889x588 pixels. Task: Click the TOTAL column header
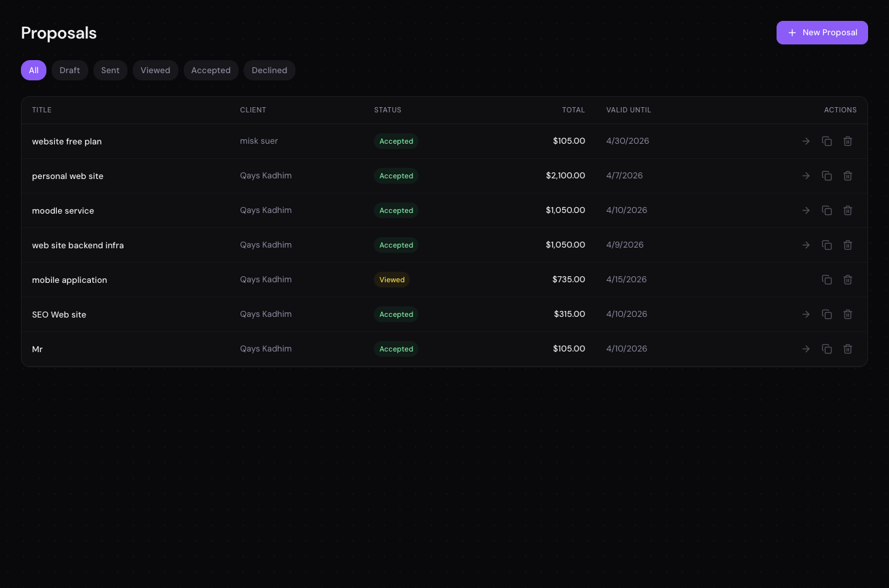573,110
